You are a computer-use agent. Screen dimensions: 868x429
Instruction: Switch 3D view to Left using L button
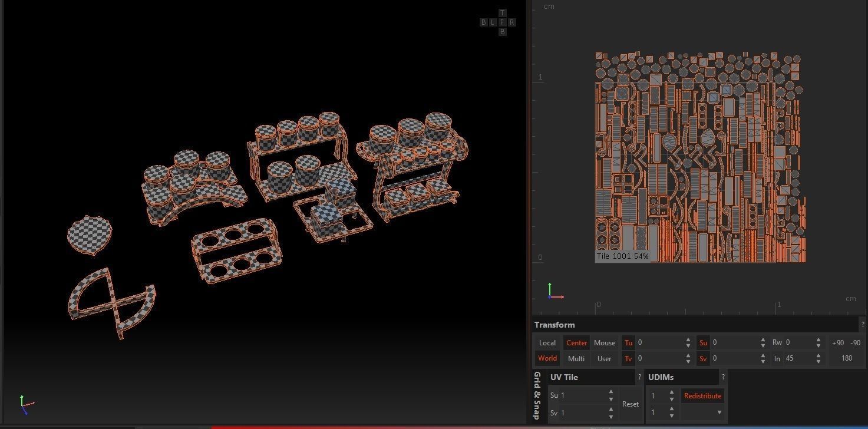[493, 22]
